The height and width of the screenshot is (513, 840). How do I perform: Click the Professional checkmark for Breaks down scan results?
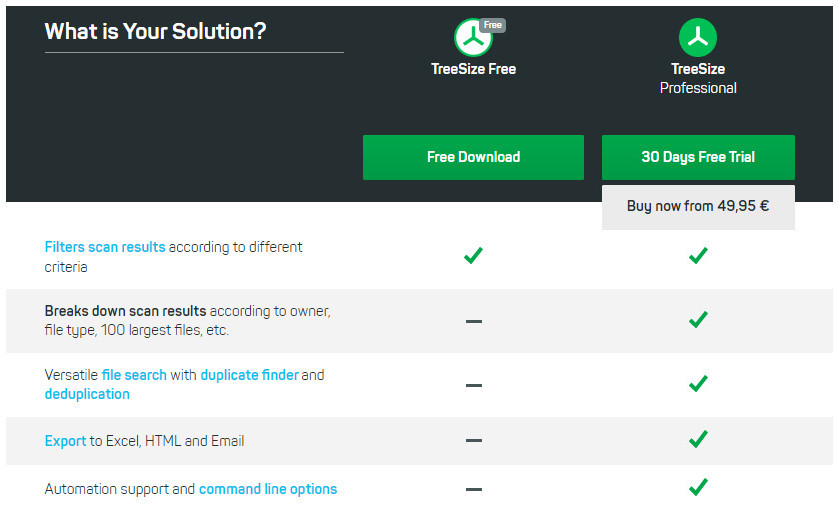point(698,320)
